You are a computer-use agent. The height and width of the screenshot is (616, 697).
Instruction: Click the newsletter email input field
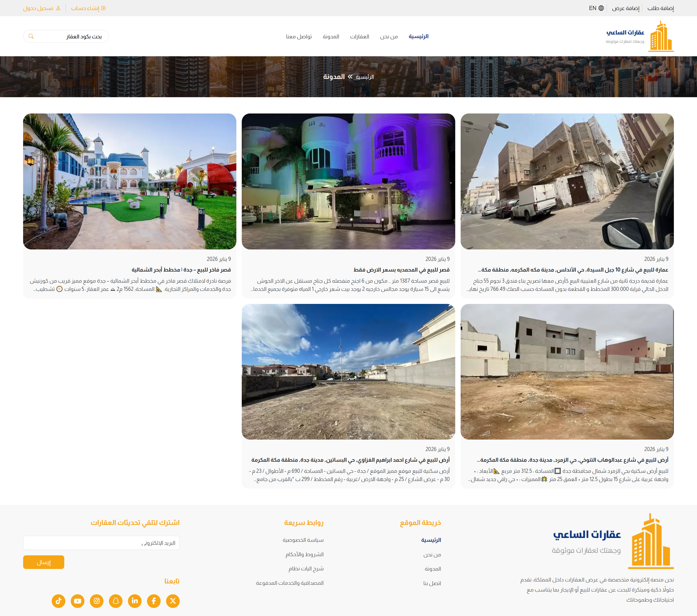coord(101,543)
